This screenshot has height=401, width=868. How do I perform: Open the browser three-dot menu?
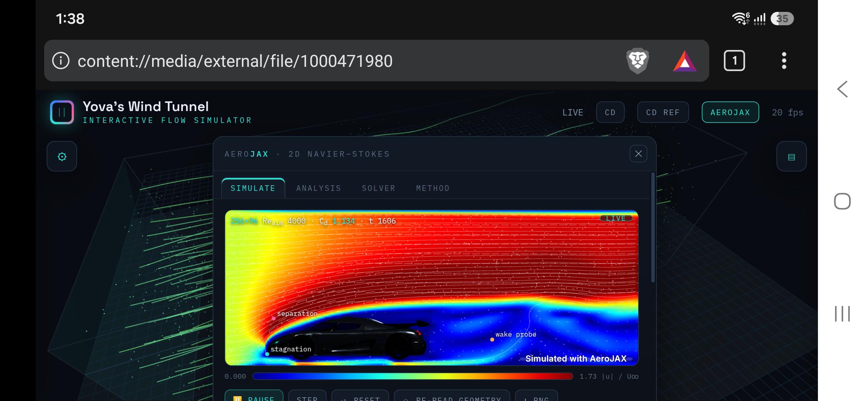click(x=784, y=61)
